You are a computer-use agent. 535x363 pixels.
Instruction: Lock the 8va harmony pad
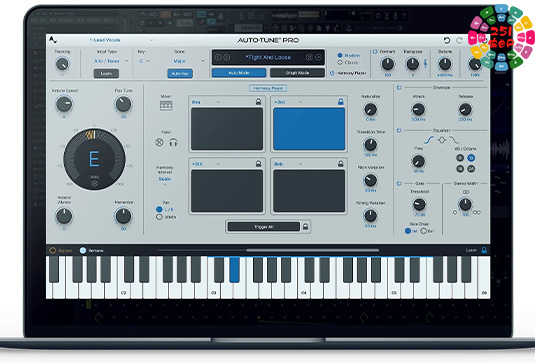(x=258, y=102)
